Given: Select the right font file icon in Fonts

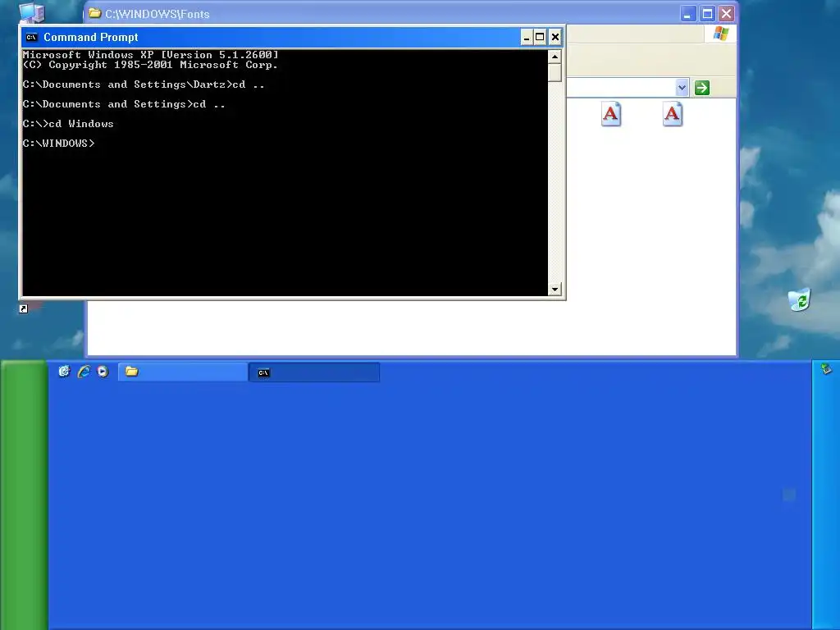Looking at the screenshot, I should pyautogui.click(x=673, y=113).
